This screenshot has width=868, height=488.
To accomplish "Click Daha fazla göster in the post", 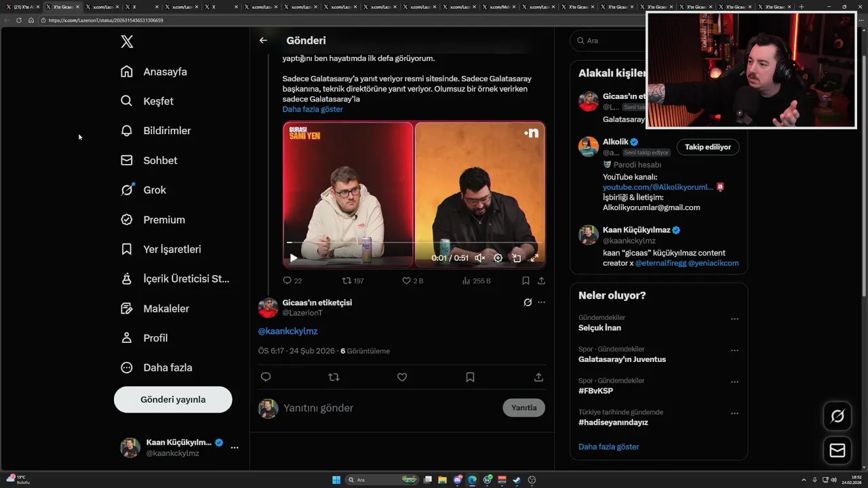I will click(313, 109).
